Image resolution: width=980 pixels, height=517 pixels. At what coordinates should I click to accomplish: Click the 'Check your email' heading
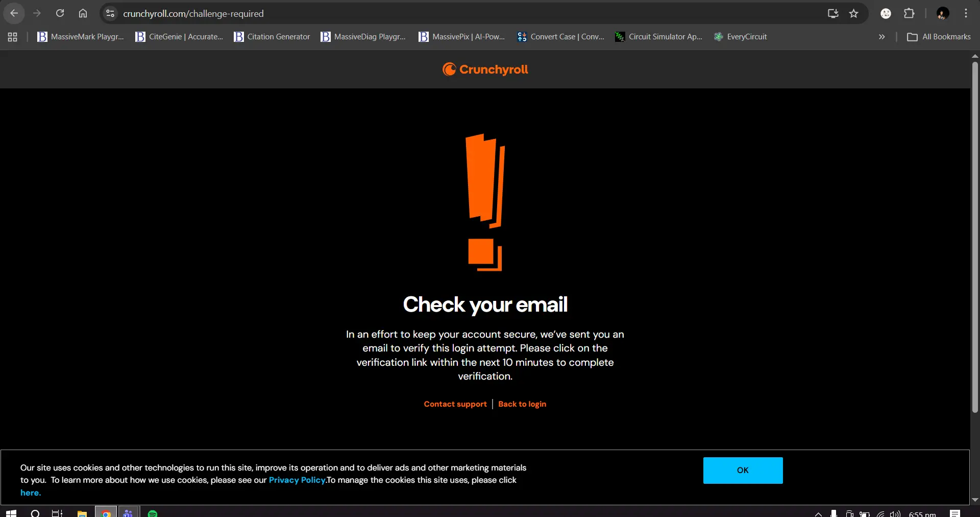[485, 304]
